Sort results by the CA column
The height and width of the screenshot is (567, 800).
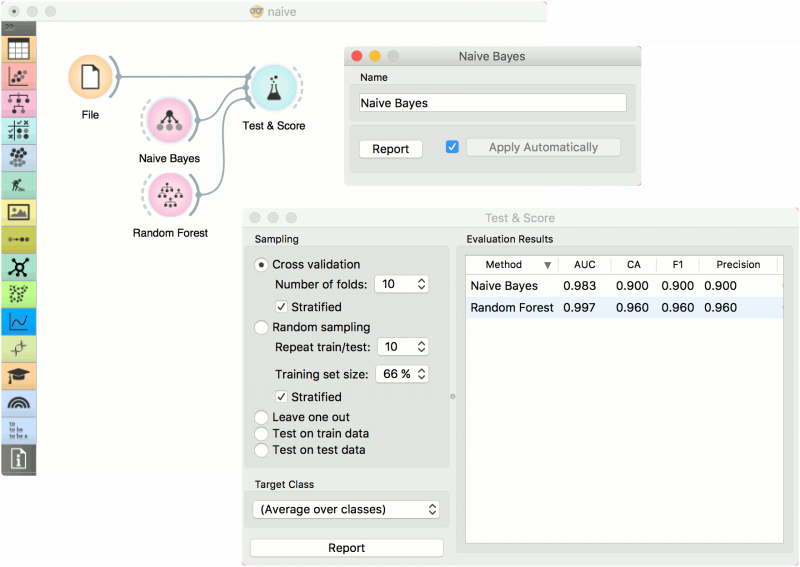coord(633,264)
